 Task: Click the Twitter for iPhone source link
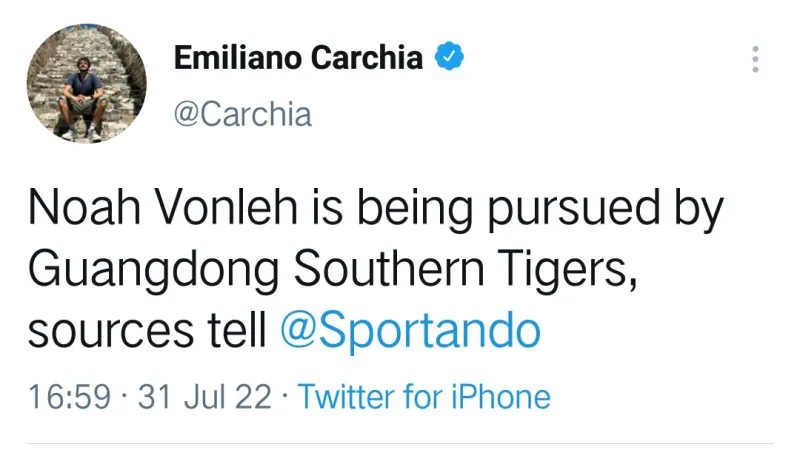424,397
